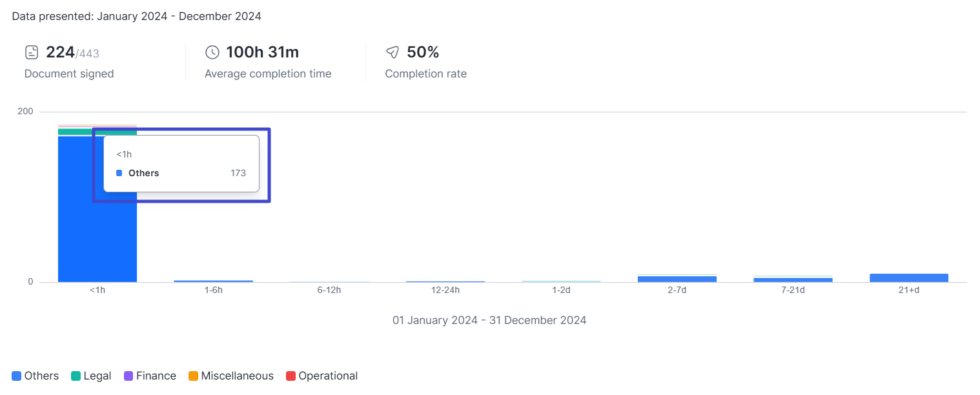Viewport: 980px width, 395px height.
Task: Click the 100h 31m average time value
Action: coord(262,52)
